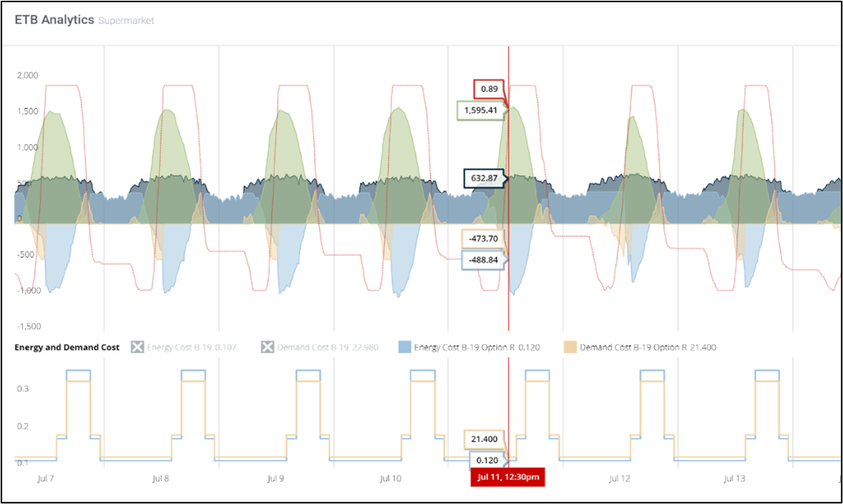Click the 632.87 dark tooltip value

click(x=484, y=179)
